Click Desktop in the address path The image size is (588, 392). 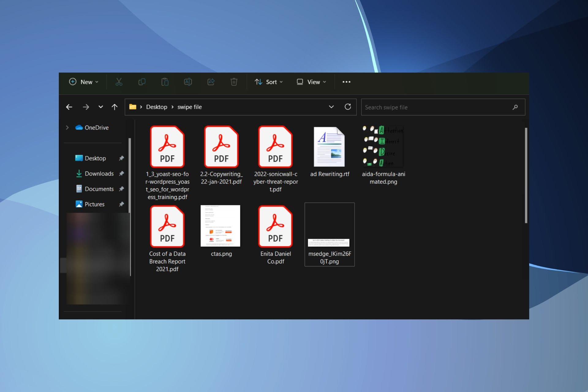coord(156,107)
